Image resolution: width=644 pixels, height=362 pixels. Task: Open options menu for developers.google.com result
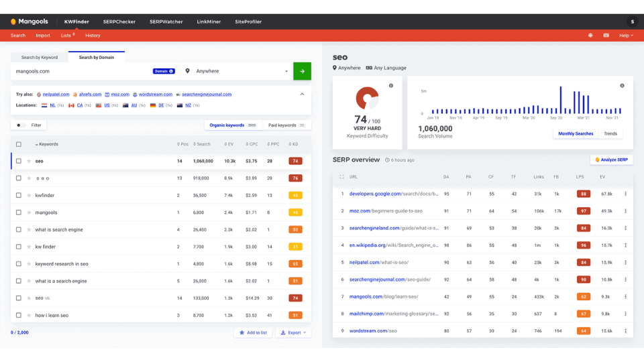click(x=625, y=194)
